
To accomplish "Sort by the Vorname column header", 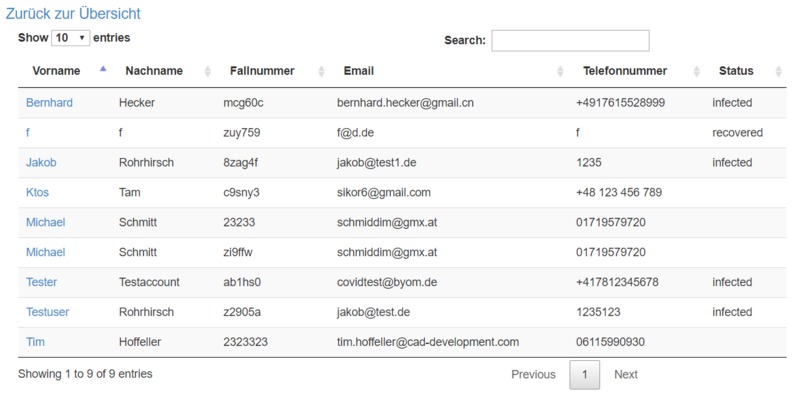I will click(56, 71).
